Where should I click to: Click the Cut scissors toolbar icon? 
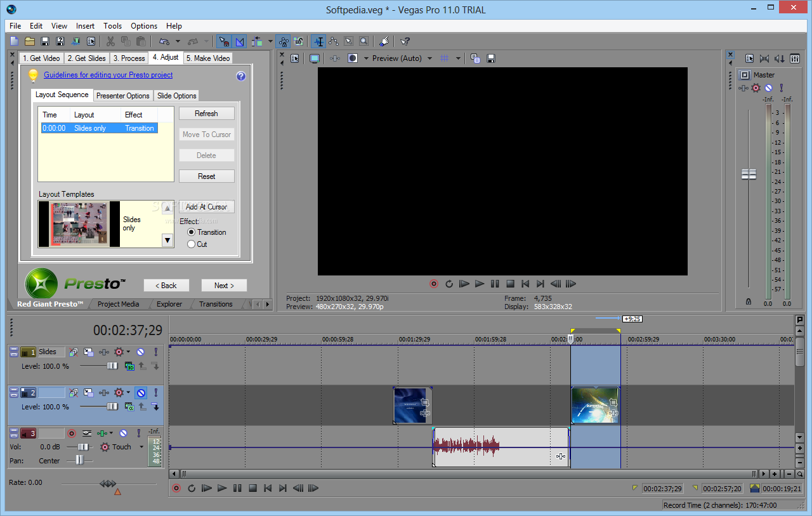pyautogui.click(x=110, y=41)
